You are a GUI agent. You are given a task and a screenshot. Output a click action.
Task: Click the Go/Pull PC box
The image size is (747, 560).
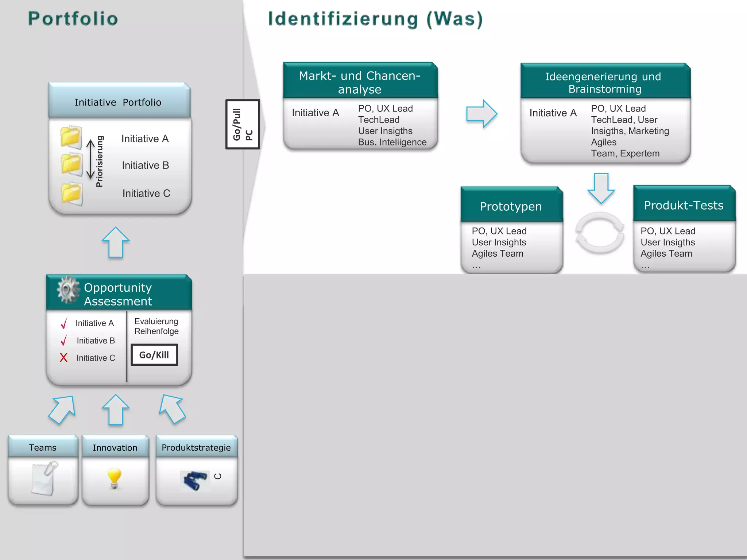(243, 124)
